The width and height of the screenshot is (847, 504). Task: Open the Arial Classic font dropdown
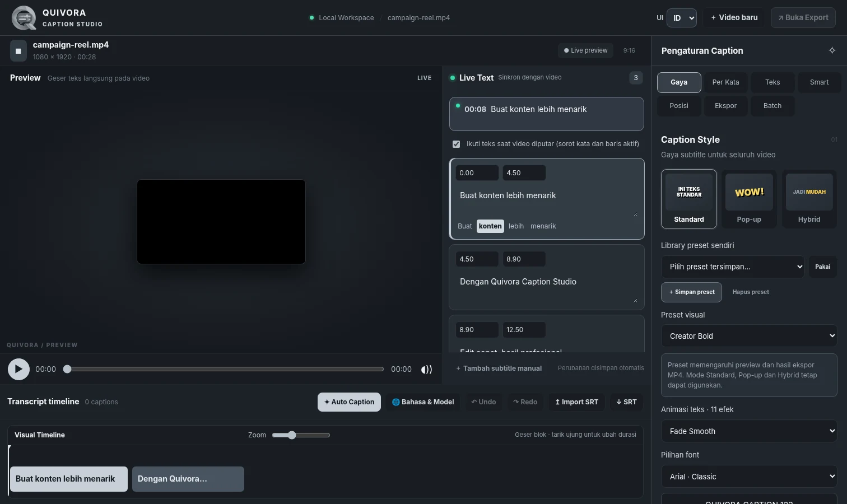tap(749, 477)
